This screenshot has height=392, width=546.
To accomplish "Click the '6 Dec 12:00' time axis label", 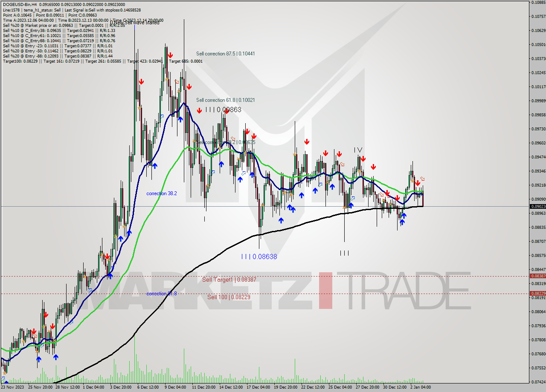I will coord(147,387).
